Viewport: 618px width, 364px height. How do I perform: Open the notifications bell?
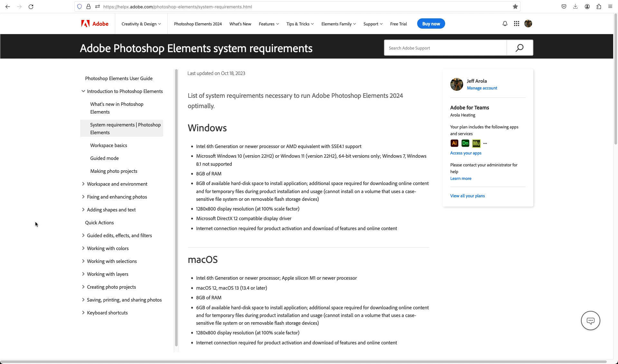coord(505,23)
